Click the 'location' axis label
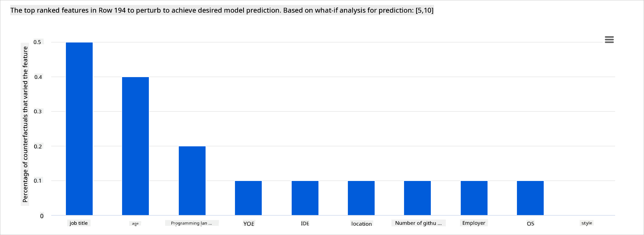The width and height of the screenshot is (644, 235). pos(362,223)
